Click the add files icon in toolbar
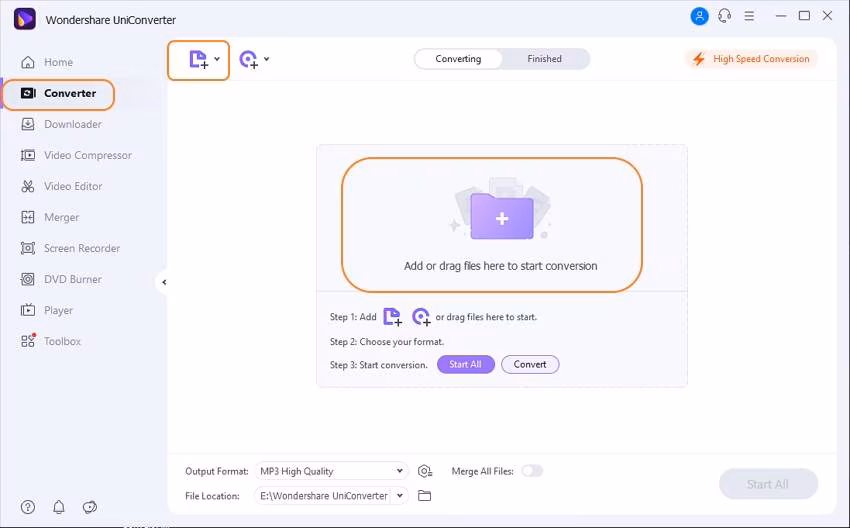850x528 pixels. 198,60
